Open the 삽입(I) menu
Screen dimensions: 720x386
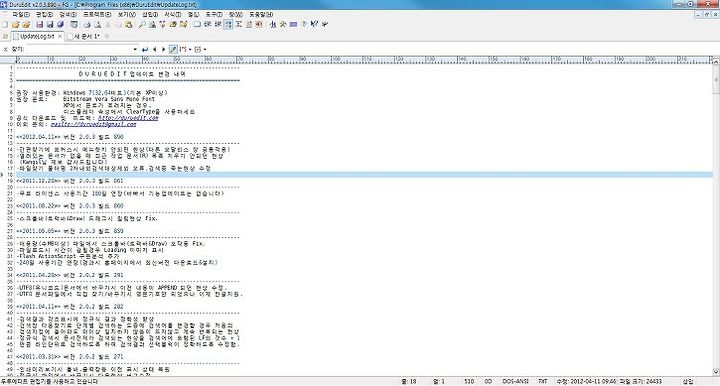150,14
